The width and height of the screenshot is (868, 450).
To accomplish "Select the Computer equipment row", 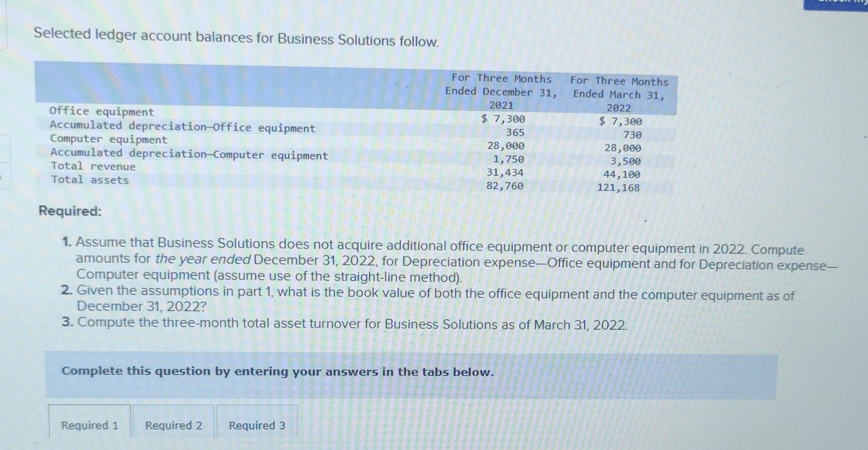I will tap(108, 140).
